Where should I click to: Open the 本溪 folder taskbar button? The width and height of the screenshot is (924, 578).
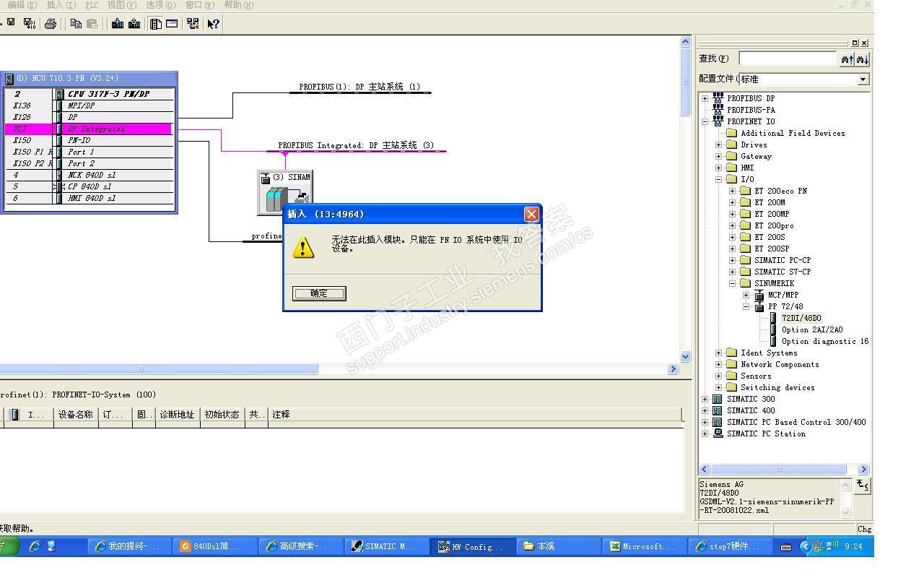point(559,547)
